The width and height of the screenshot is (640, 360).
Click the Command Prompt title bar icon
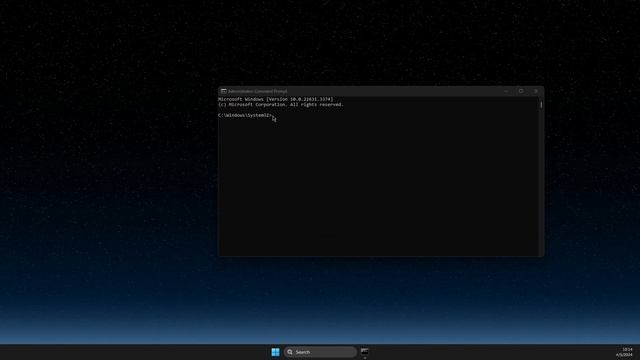coord(223,91)
